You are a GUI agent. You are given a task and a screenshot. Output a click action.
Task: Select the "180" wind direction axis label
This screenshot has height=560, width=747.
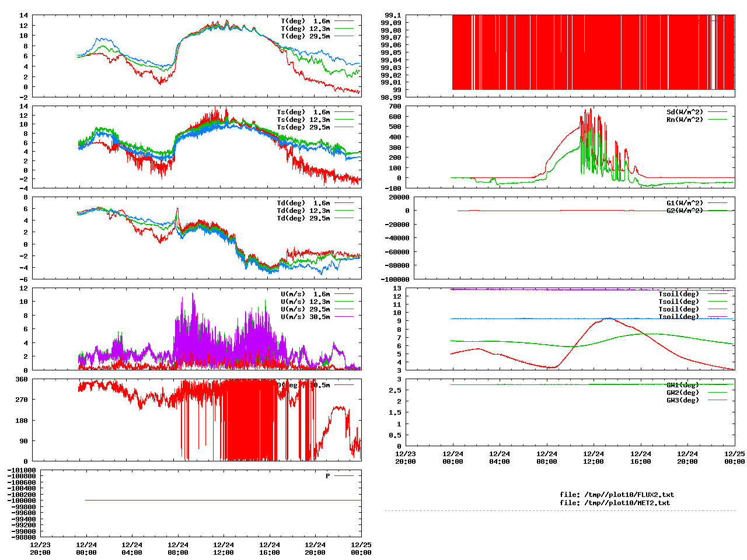coord(22,421)
